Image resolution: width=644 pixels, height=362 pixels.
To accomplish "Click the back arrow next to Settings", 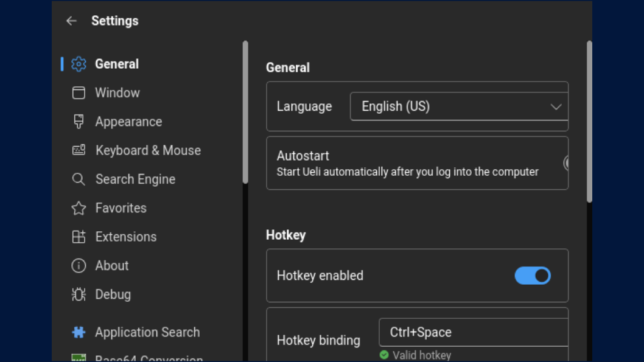I will [x=72, y=21].
